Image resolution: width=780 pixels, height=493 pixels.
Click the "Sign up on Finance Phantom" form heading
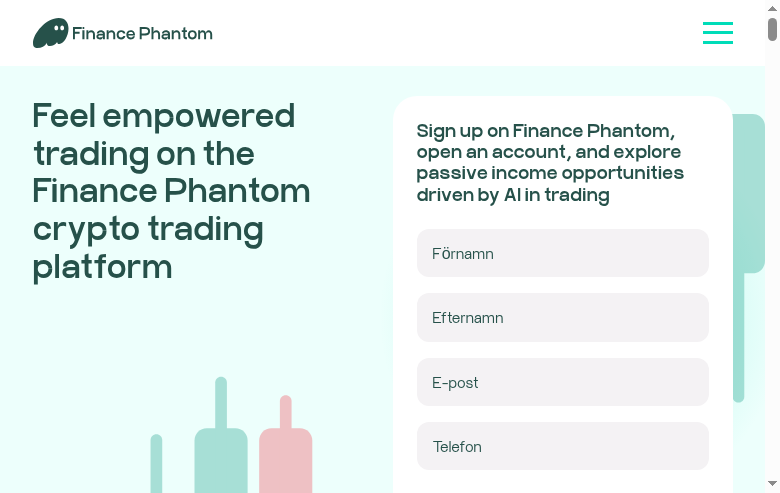pos(545,131)
